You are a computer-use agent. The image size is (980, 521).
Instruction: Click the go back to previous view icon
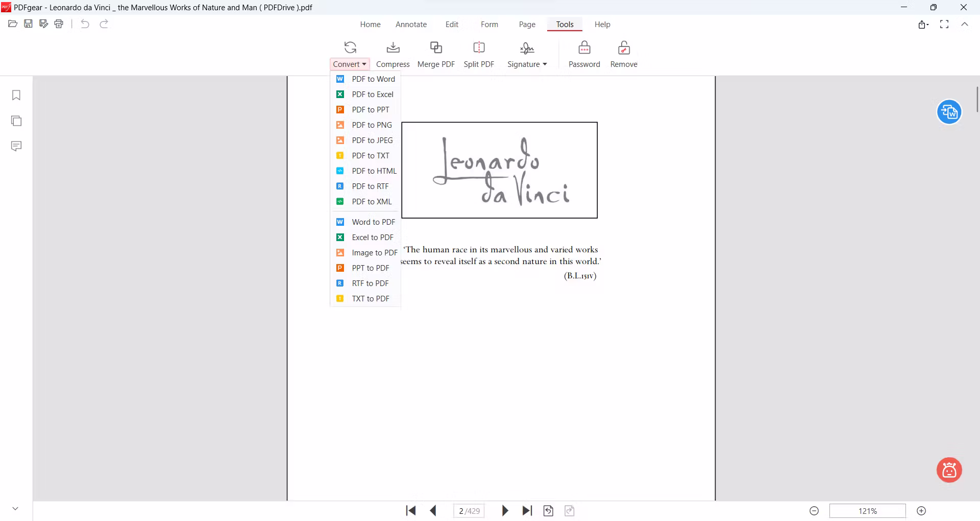coord(548,511)
